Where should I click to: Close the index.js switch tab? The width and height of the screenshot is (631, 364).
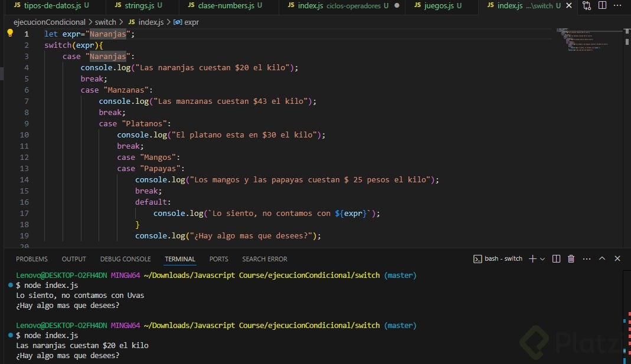tap(569, 6)
